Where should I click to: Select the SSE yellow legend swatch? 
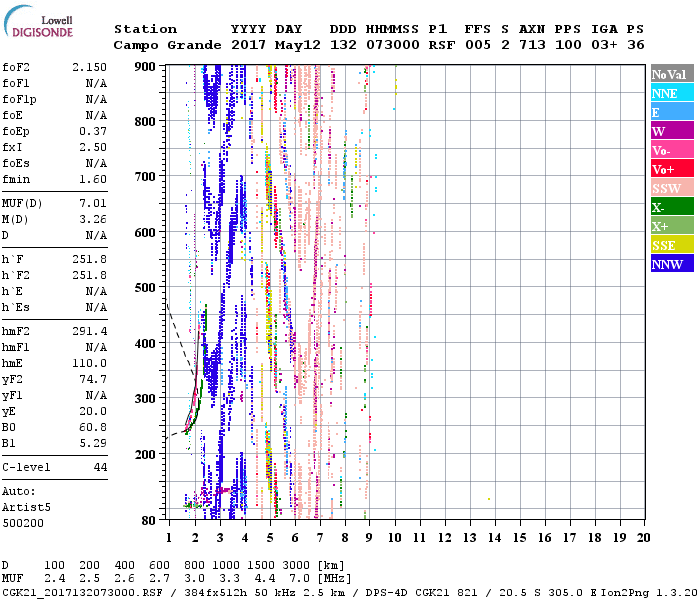pyautogui.click(x=672, y=245)
